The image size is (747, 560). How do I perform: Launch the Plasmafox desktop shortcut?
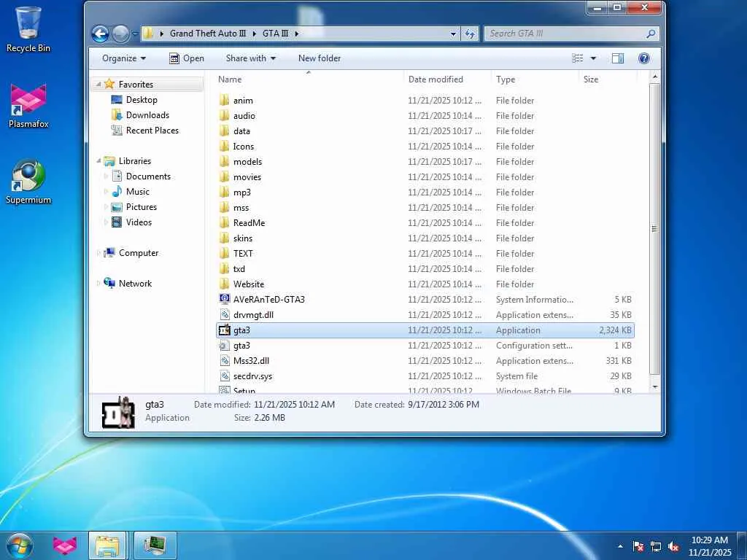[28, 106]
